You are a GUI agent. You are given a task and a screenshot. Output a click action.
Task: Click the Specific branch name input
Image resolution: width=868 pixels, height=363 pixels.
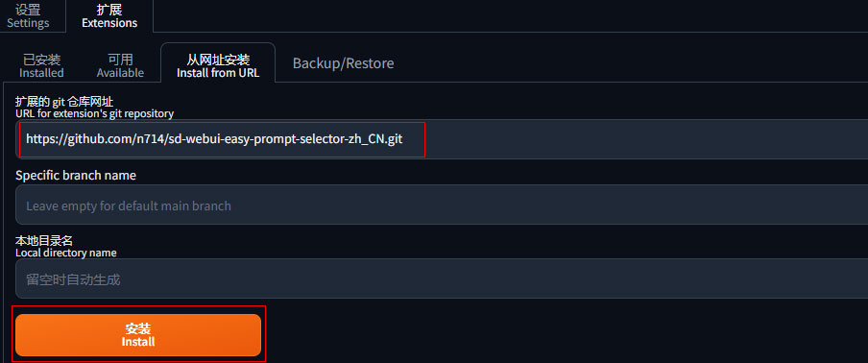click(x=442, y=205)
